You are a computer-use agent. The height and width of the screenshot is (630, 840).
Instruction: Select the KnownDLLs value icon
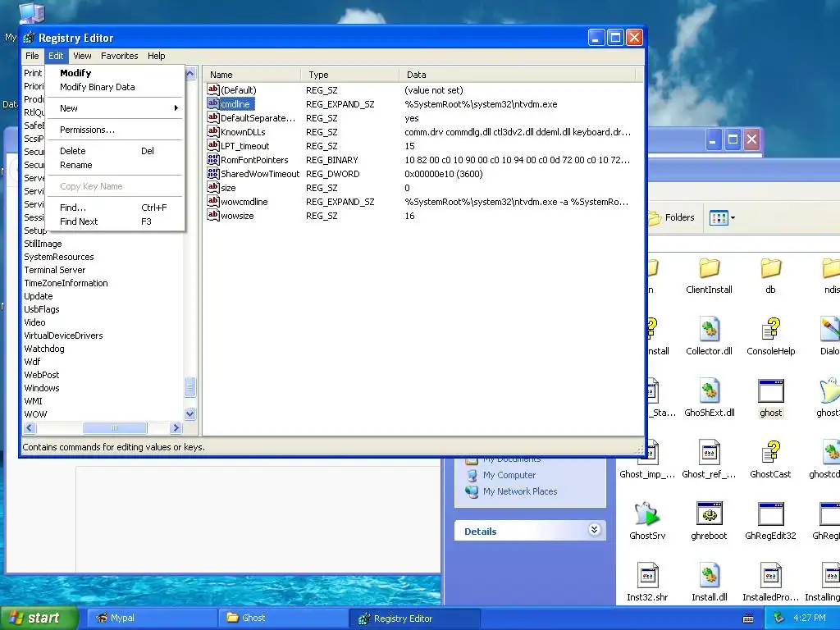click(213, 131)
